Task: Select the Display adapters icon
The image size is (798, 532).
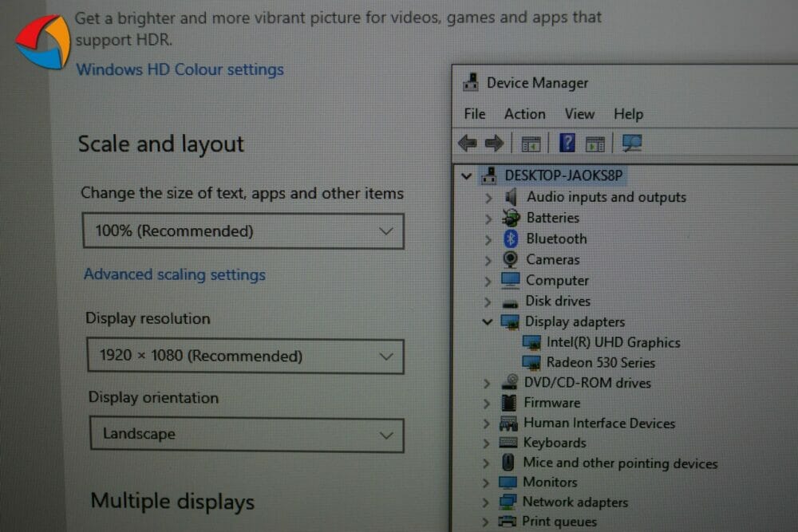Action: [x=509, y=322]
